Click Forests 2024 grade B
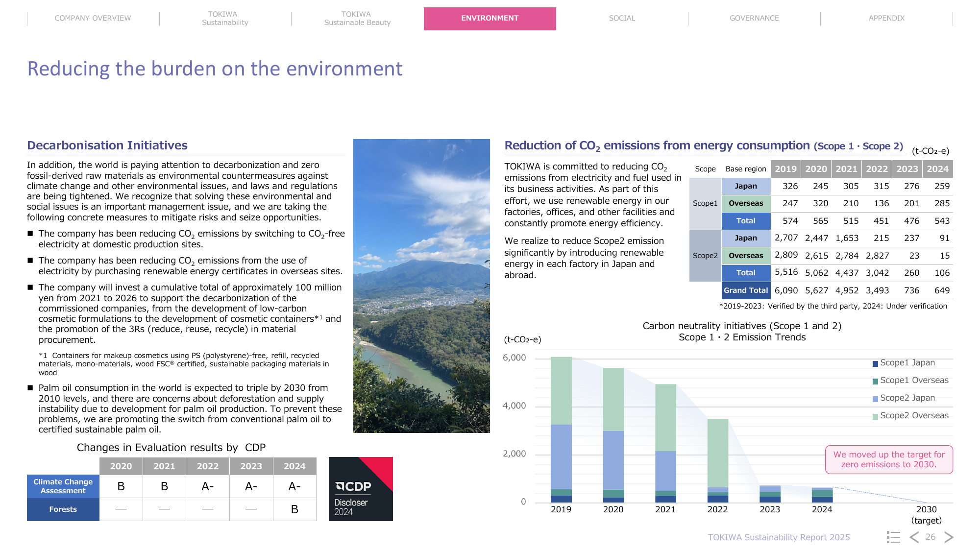The height and width of the screenshot is (551, 980). point(294,509)
